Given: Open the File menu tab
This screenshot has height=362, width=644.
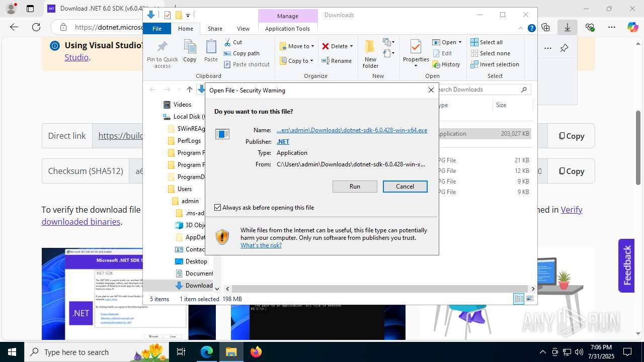Looking at the screenshot, I should (x=157, y=29).
